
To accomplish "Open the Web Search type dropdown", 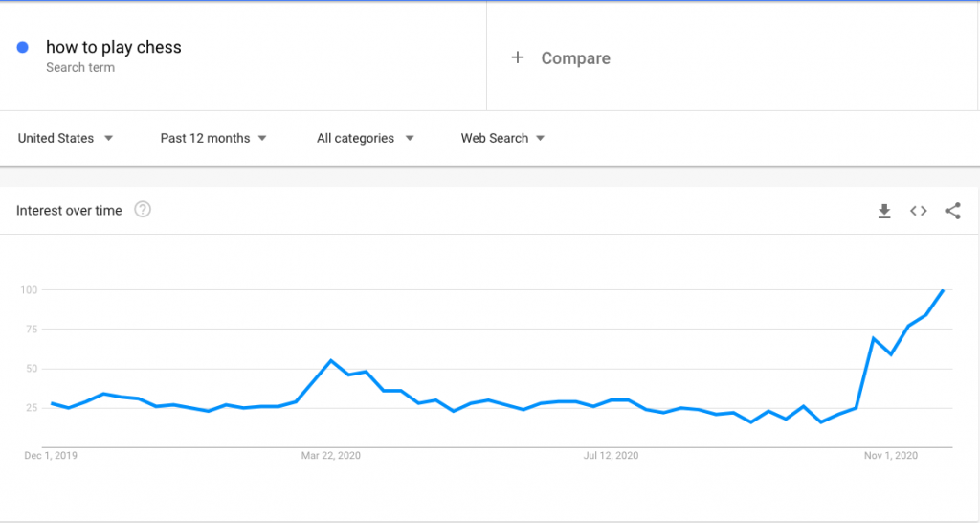I will point(502,138).
